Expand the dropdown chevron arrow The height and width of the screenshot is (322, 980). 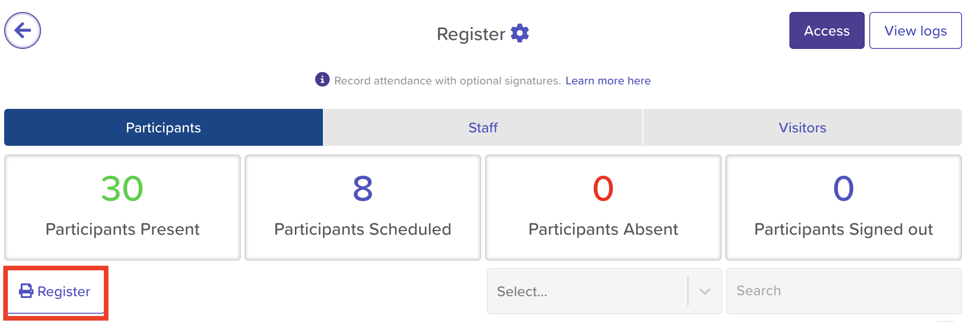click(x=705, y=291)
